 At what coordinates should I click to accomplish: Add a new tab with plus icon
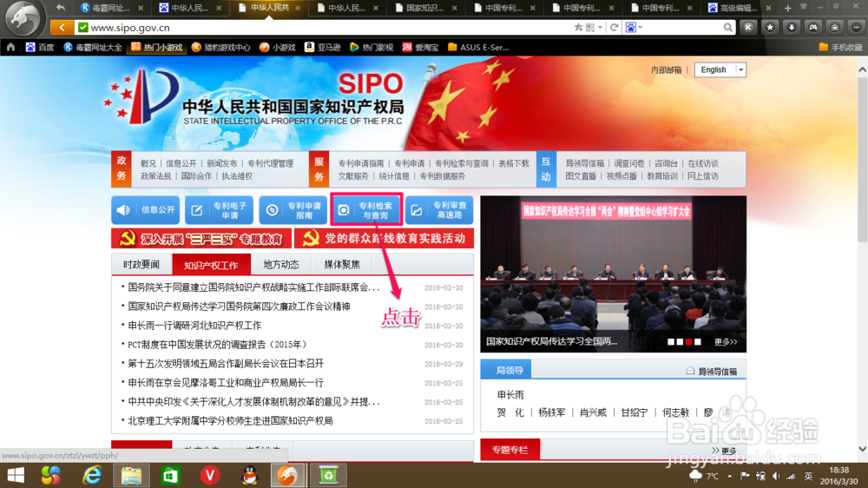click(788, 8)
